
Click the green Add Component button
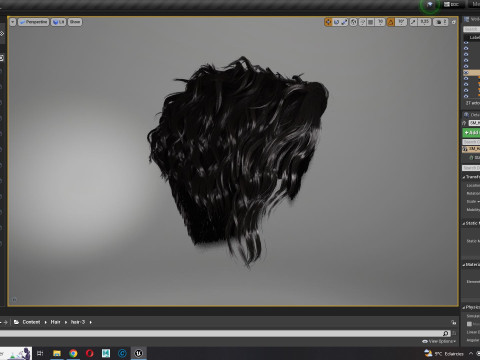[471, 133]
